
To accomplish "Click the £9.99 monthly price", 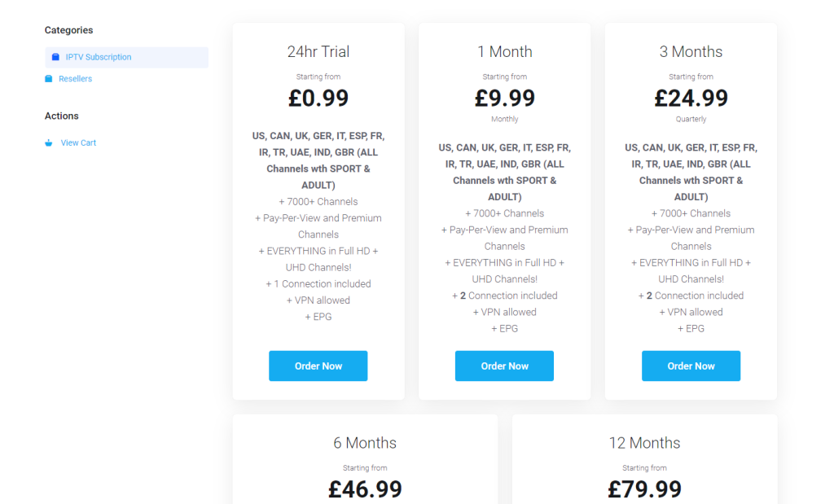I will coord(504,98).
